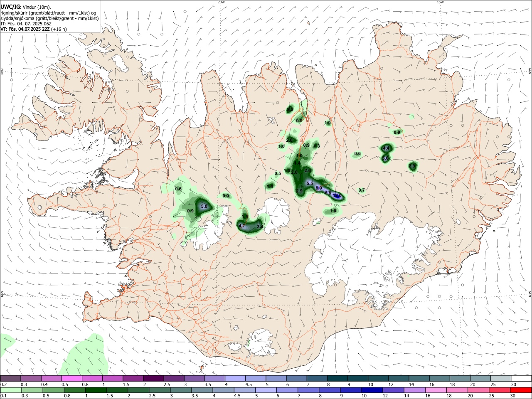532x399 pixels.
Task: Click the slydda/snjókoma legend description line
Action: point(49,18)
